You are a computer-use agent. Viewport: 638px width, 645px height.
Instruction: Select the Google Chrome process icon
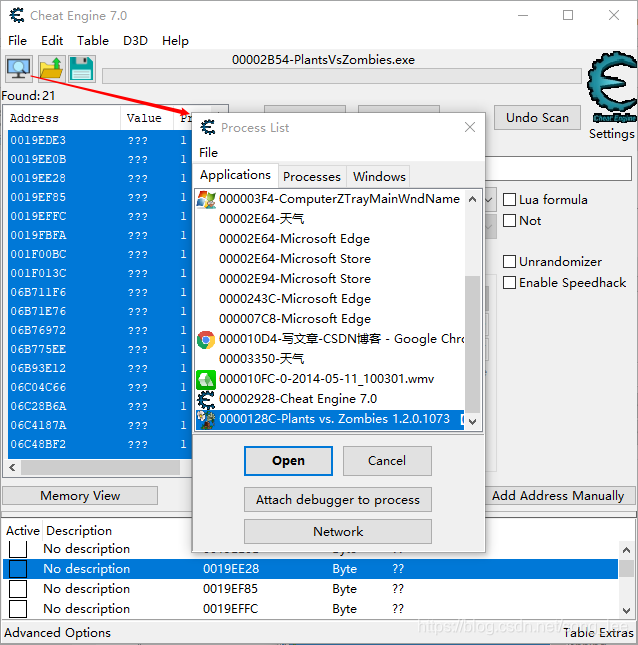206,339
